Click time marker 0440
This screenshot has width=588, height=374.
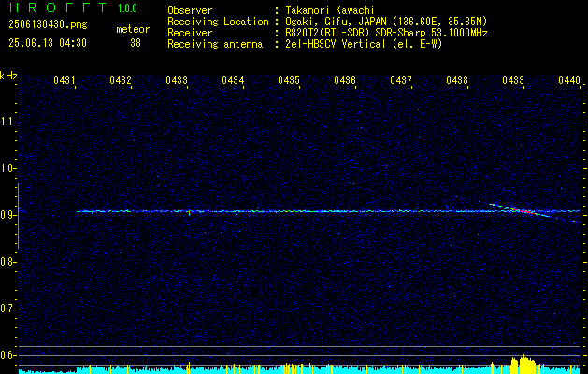pos(569,80)
